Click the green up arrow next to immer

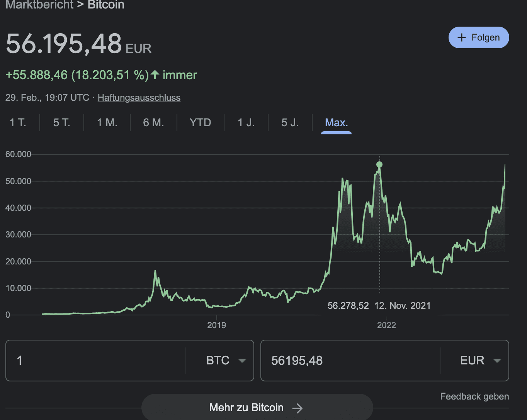pos(155,74)
